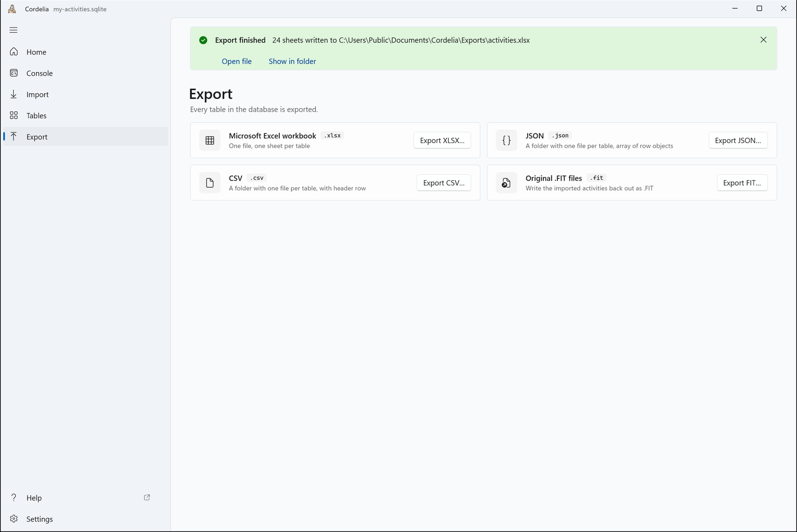797x532 pixels.
Task: Click the Export FIT... button
Action: (742, 183)
